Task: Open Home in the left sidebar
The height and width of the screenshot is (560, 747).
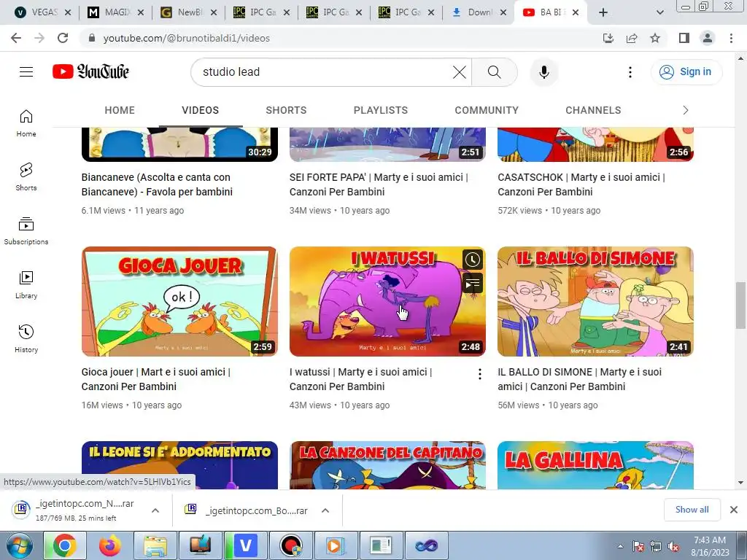Action: [x=26, y=123]
